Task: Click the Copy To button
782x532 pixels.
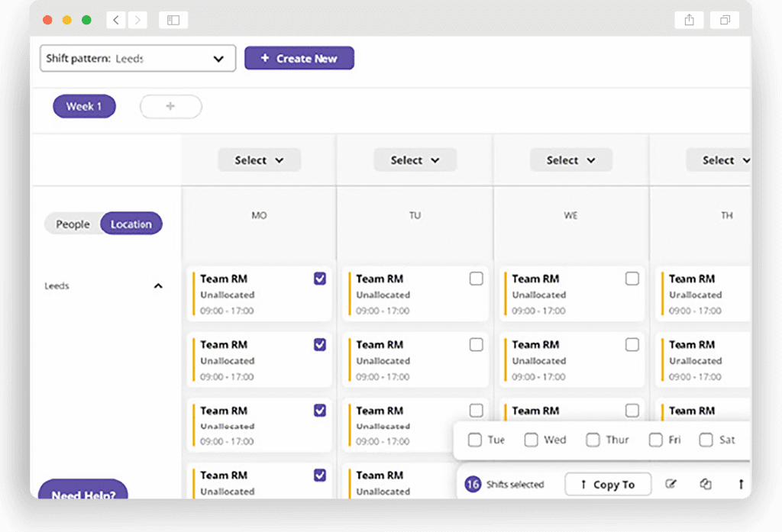Action: pos(608,484)
